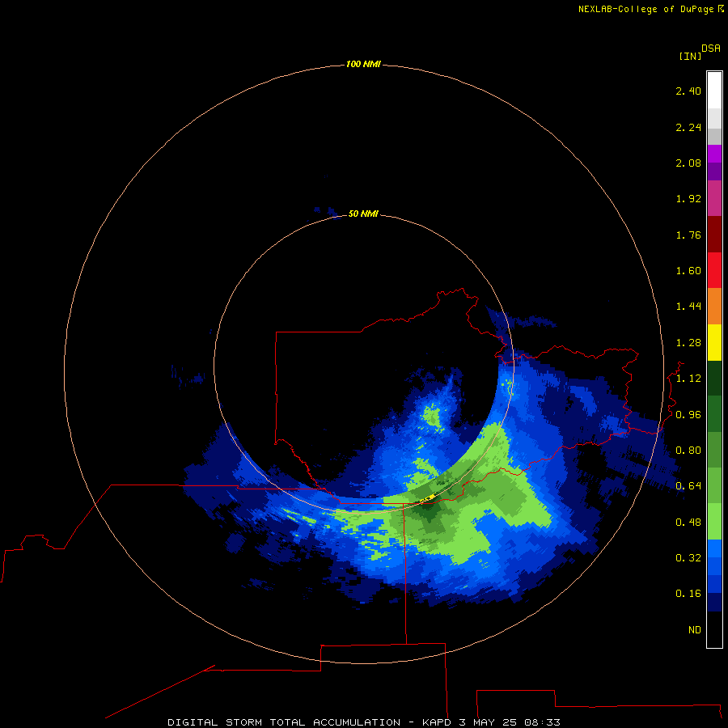Pick the bright magenta legend swatch
The image size is (728, 728).
click(x=714, y=154)
